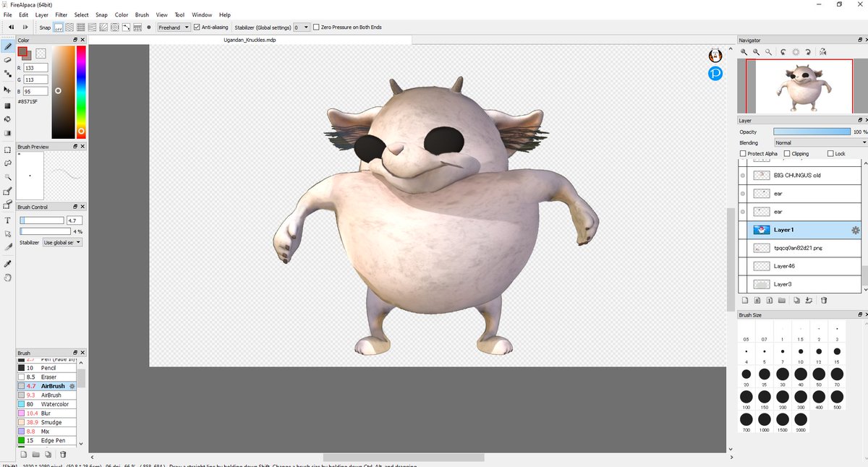Zoom in using the Navigator magnifier

pyautogui.click(x=744, y=52)
